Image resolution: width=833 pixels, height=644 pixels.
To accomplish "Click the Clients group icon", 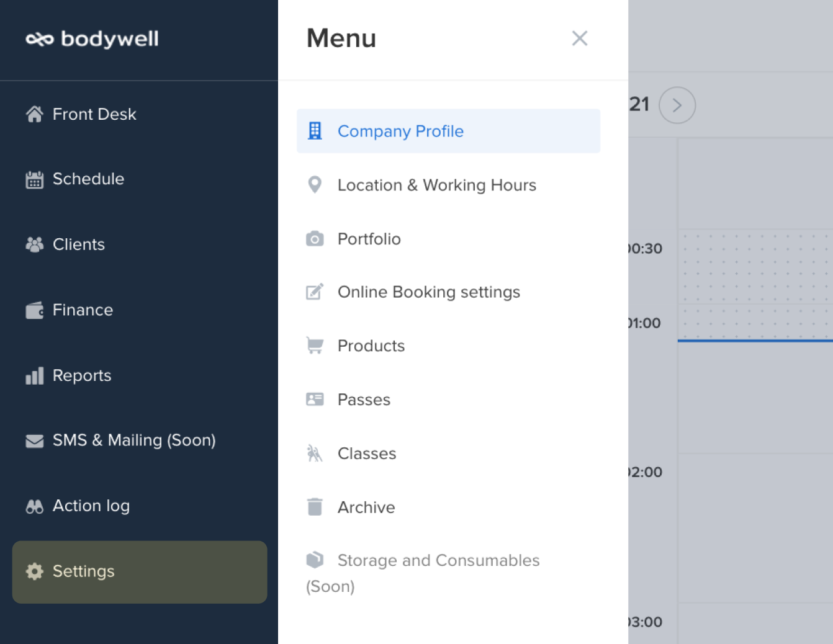I will pos(35,245).
